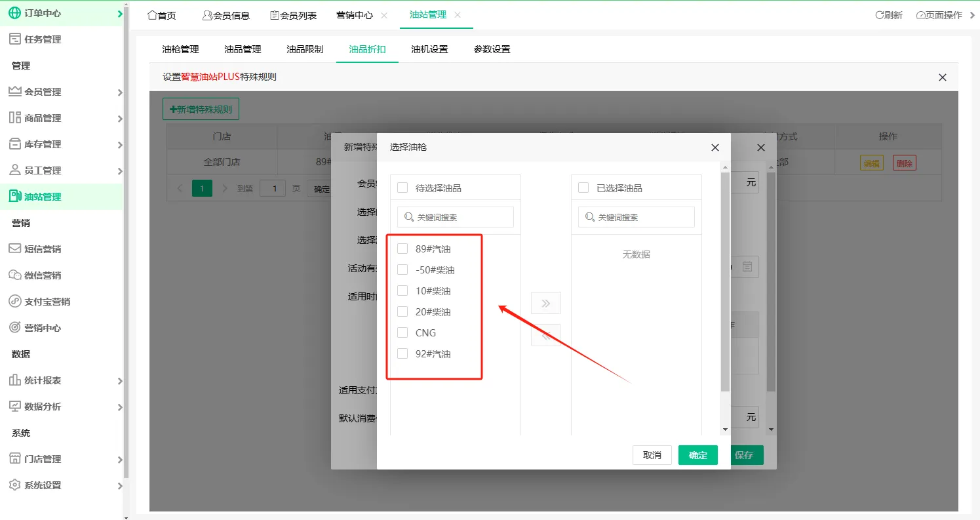Click the calendar icon in date field
Image resolution: width=980 pixels, height=520 pixels.
(x=747, y=266)
